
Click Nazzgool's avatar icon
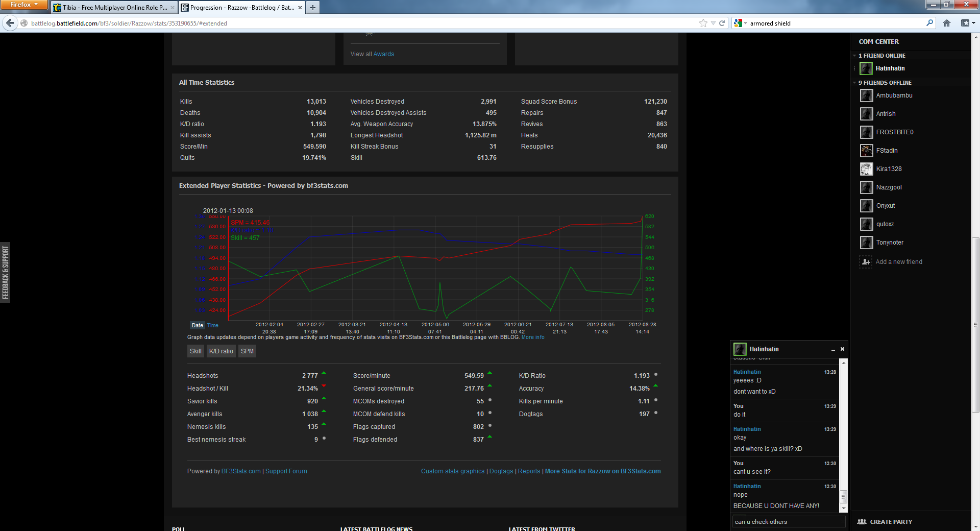[x=866, y=187]
